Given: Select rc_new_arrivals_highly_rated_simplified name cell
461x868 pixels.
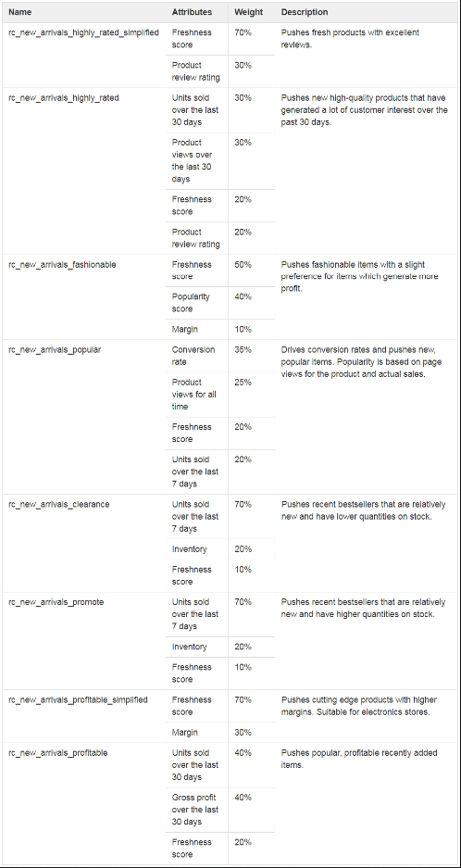Looking at the screenshot, I should pyautogui.click(x=83, y=32).
